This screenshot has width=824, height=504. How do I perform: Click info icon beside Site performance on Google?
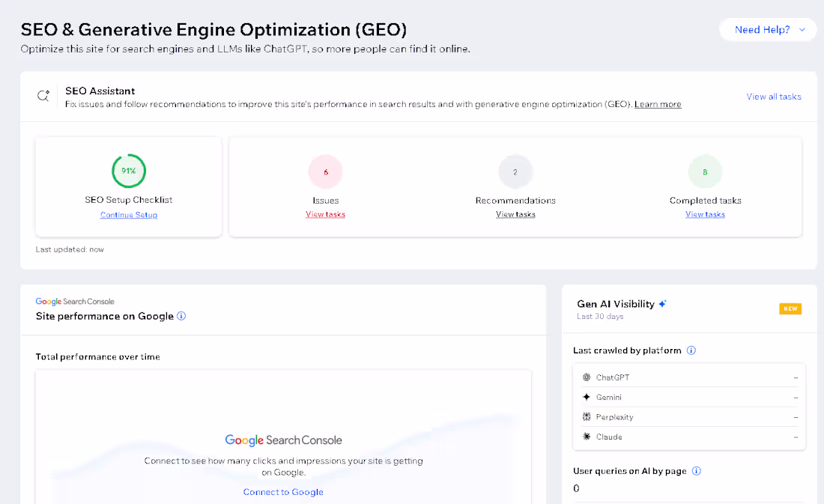click(x=181, y=316)
